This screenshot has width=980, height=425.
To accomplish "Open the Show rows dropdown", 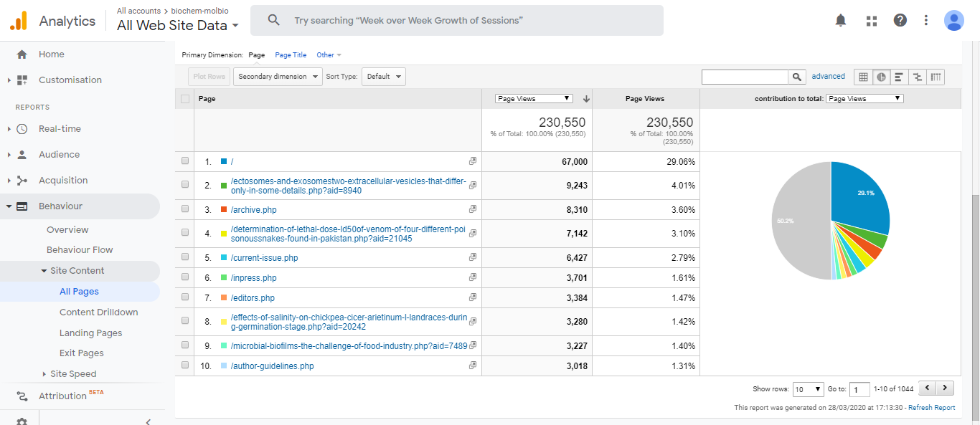I will point(808,389).
